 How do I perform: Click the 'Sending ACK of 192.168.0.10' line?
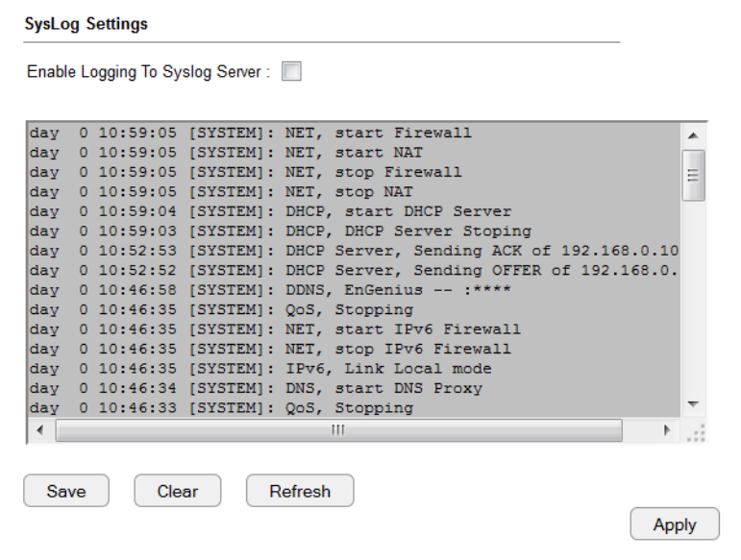click(x=354, y=251)
